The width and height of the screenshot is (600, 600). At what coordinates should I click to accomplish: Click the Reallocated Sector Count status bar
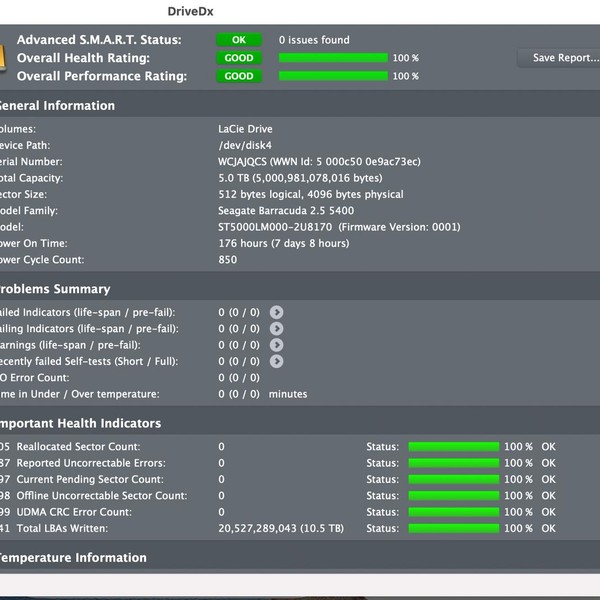tap(453, 447)
